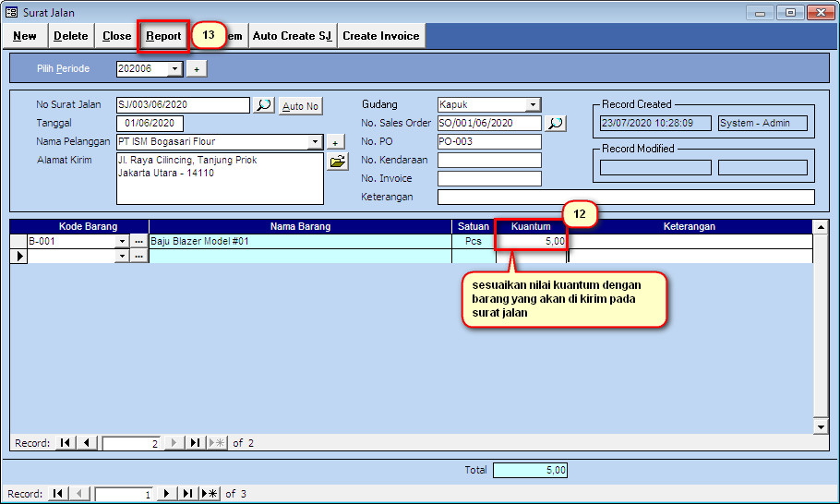Viewport: 840px width, 504px height.
Task: Click the No. Sales Order field
Action: coord(489,123)
